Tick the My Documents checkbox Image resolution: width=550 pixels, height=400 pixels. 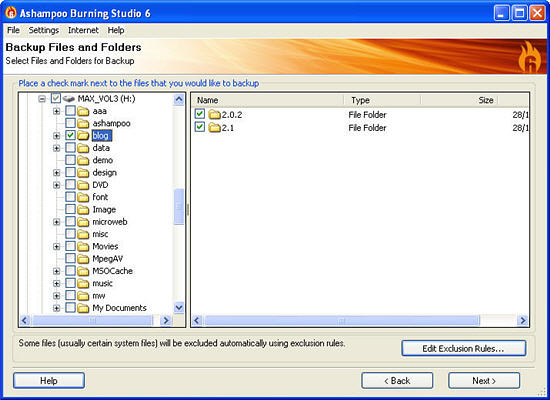pyautogui.click(x=71, y=308)
